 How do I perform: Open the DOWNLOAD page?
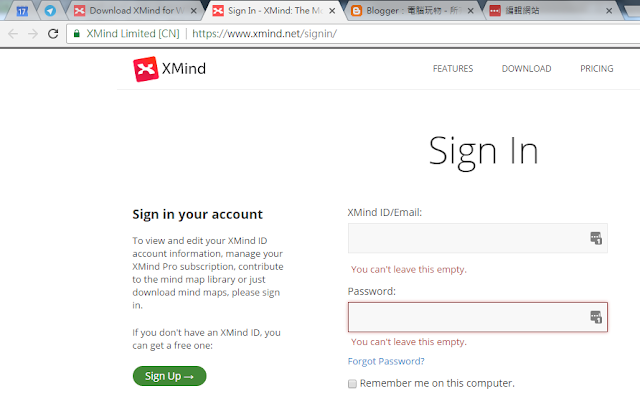click(526, 69)
